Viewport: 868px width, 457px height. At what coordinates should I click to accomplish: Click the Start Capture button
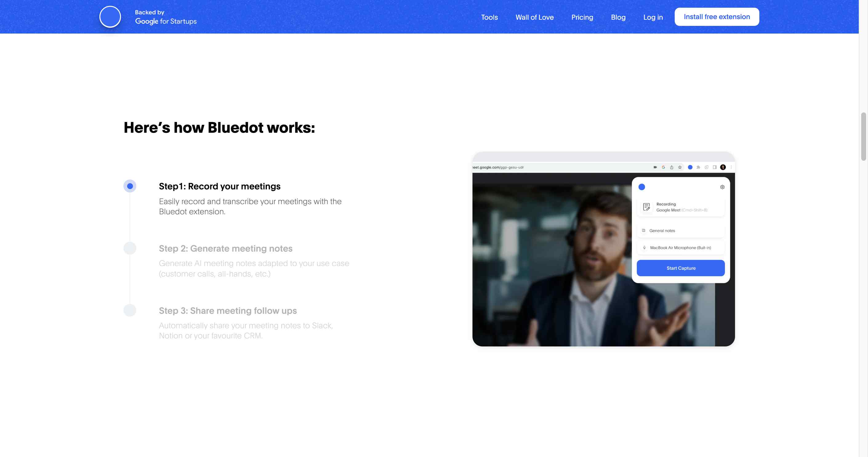pyautogui.click(x=681, y=268)
